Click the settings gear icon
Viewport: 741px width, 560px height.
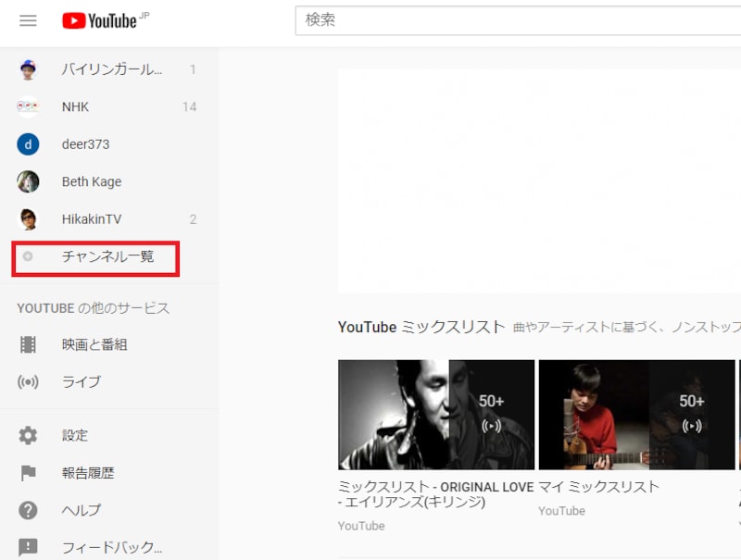(x=28, y=435)
